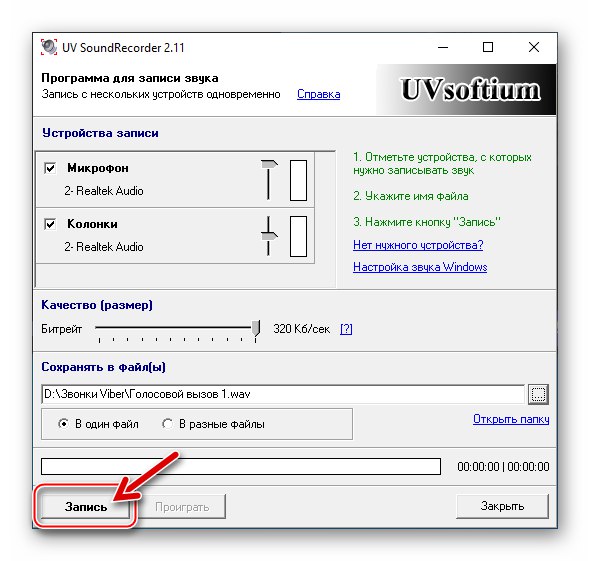The image size is (590, 561).
Task: Click the output file path input field
Action: click(283, 394)
